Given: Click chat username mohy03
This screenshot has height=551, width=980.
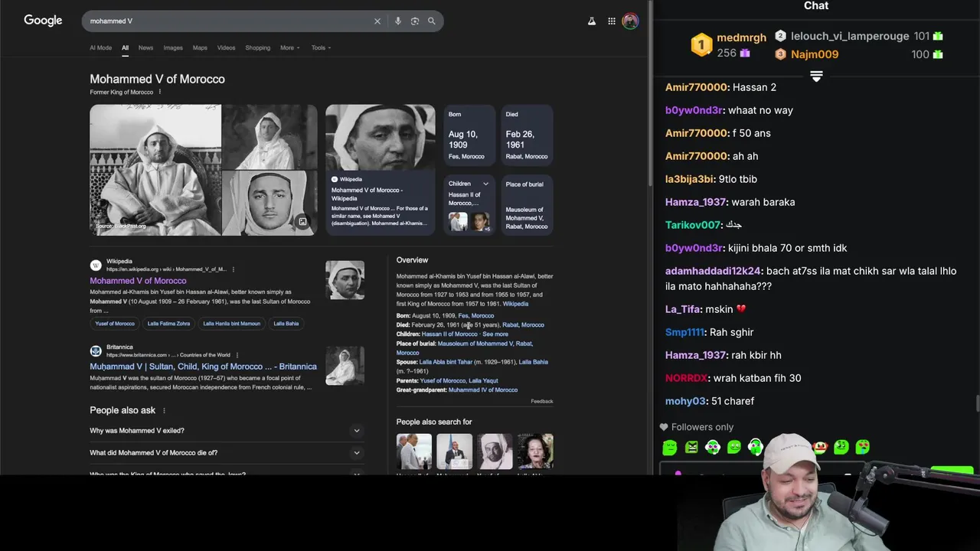Looking at the screenshot, I should pyautogui.click(x=685, y=401).
